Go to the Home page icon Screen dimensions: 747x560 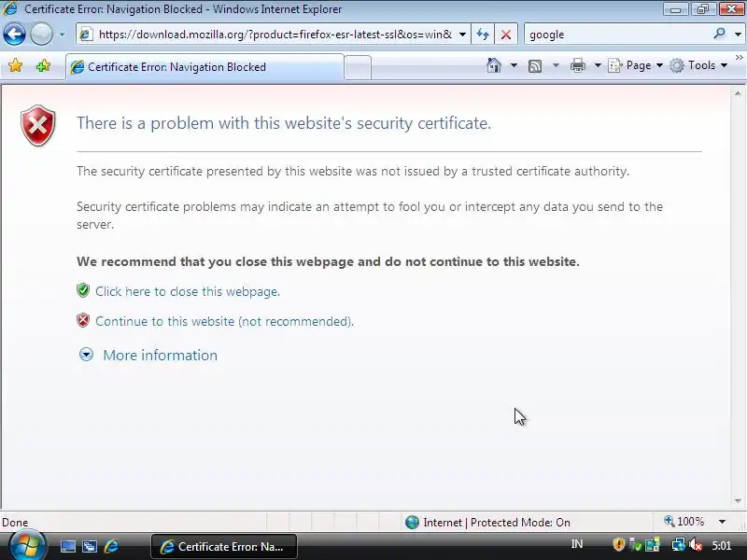(494, 65)
